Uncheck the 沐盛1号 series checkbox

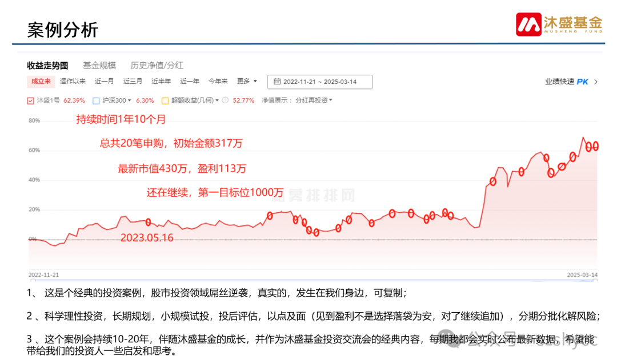tap(30, 100)
